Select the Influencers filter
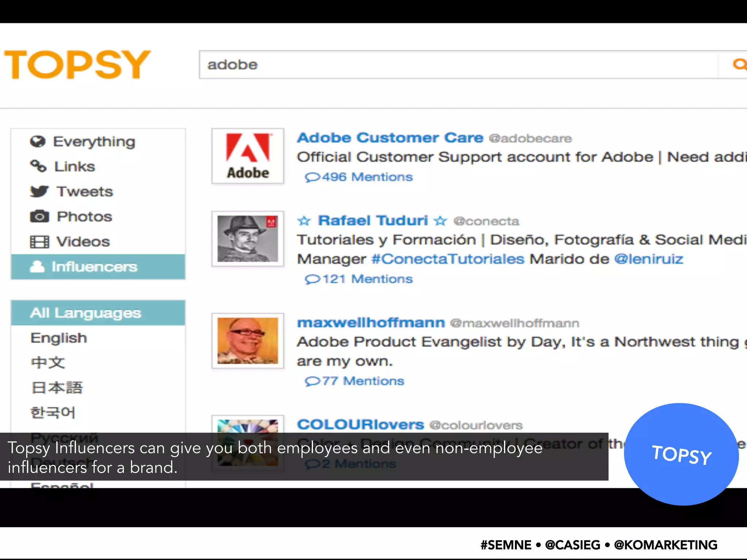The height and width of the screenshot is (560, 747). [x=98, y=267]
